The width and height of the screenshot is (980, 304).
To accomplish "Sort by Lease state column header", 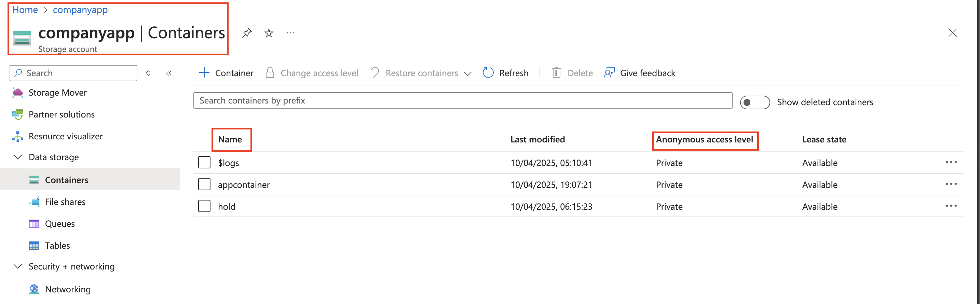I will tap(824, 139).
